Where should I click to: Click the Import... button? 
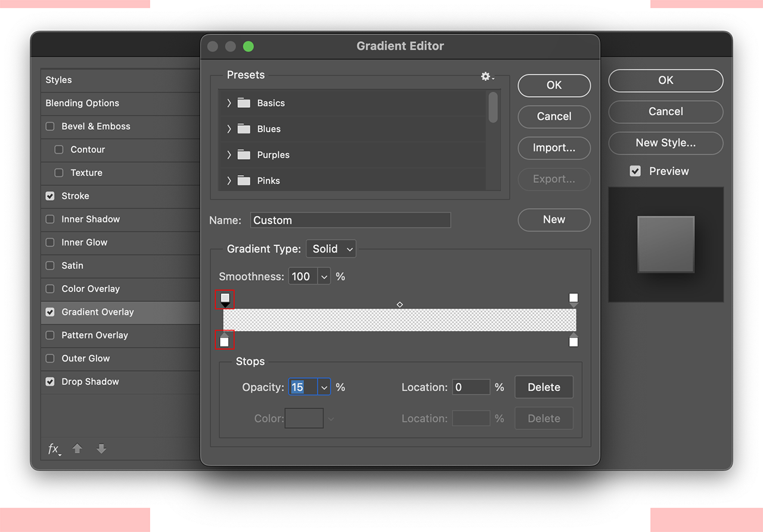(x=554, y=148)
